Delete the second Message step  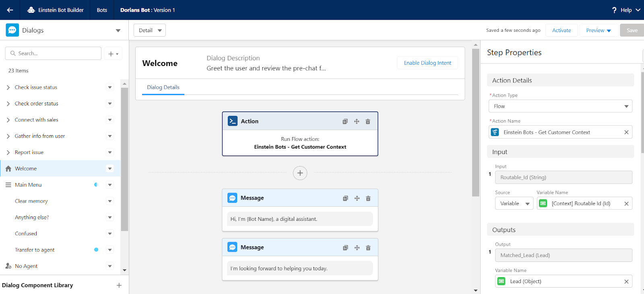coord(368,248)
